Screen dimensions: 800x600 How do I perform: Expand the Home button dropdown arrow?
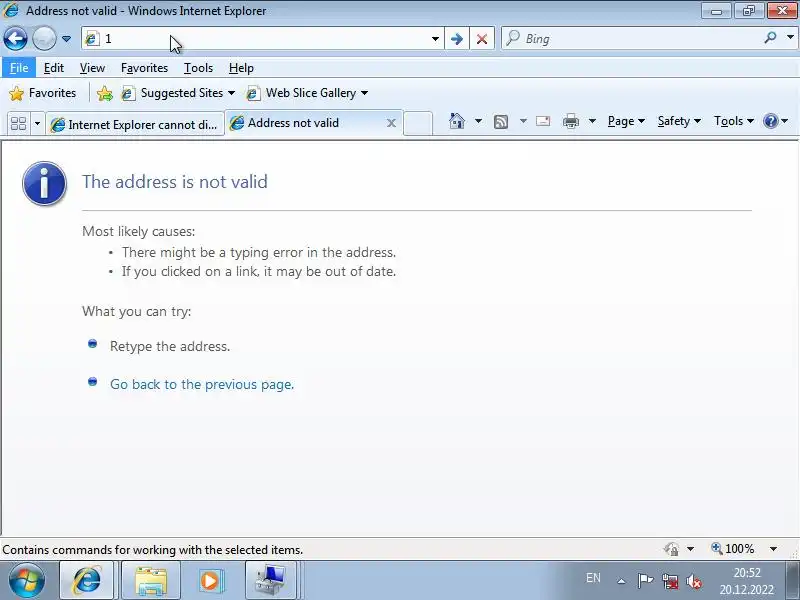pos(478,121)
